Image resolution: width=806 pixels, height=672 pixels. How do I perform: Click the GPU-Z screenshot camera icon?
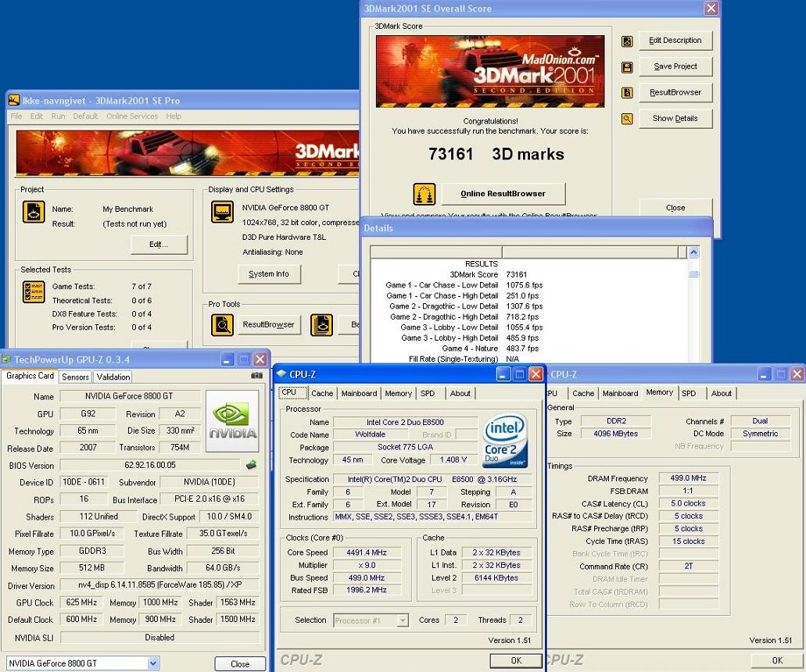point(256,376)
